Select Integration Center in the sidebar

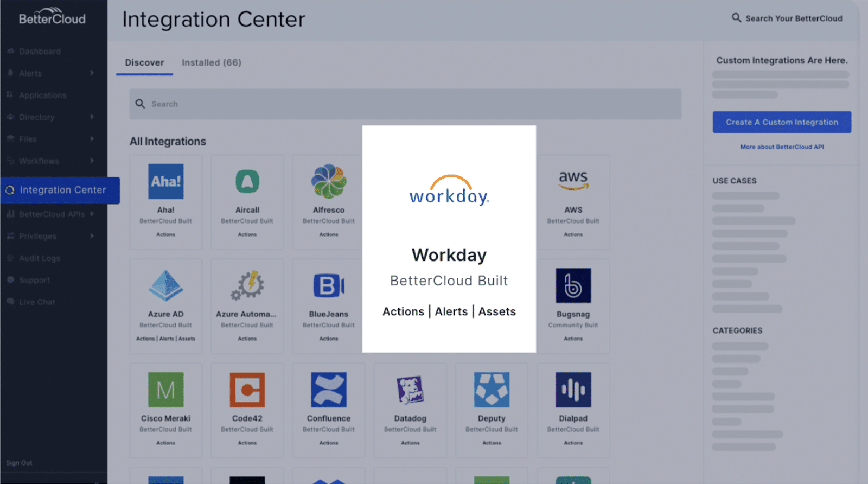[x=60, y=190]
